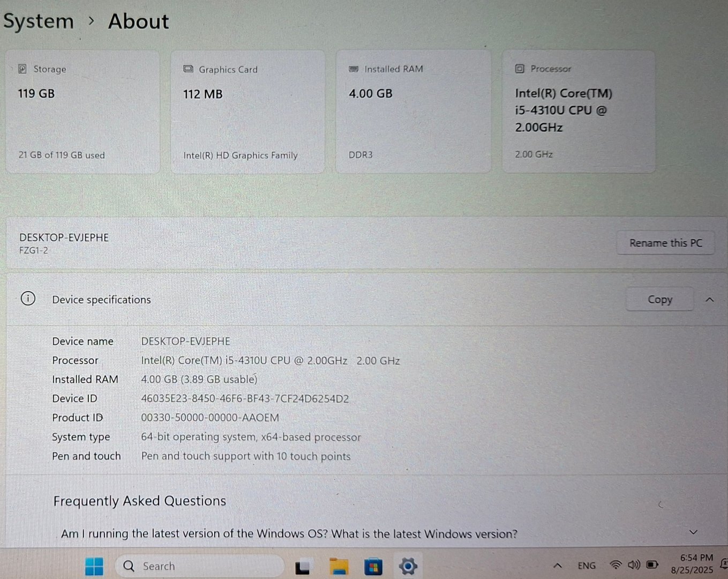Select the Pen and touch support value
The image size is (728, 579).
[246, 456]
